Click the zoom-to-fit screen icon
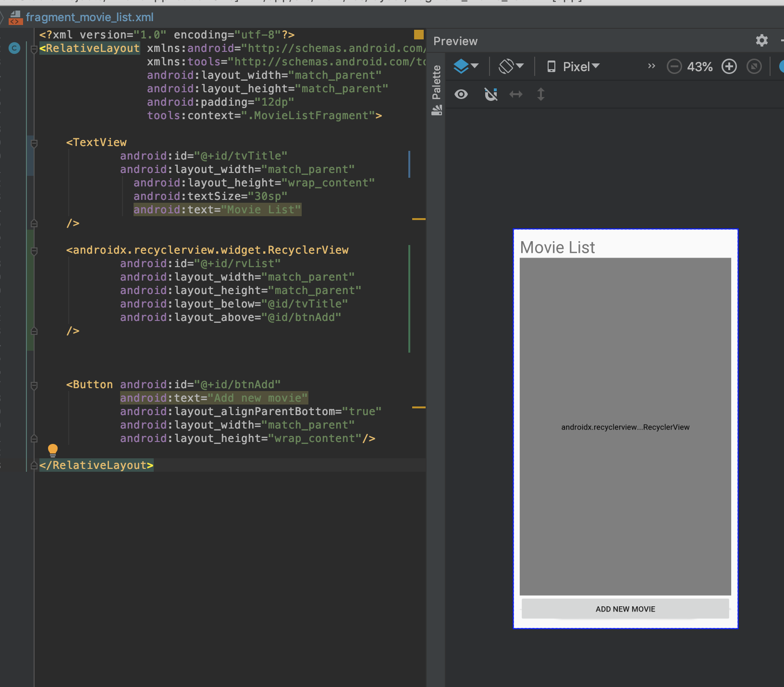This screenshot has height=687, width=784. pyautogui.click(x=754, y=66)
